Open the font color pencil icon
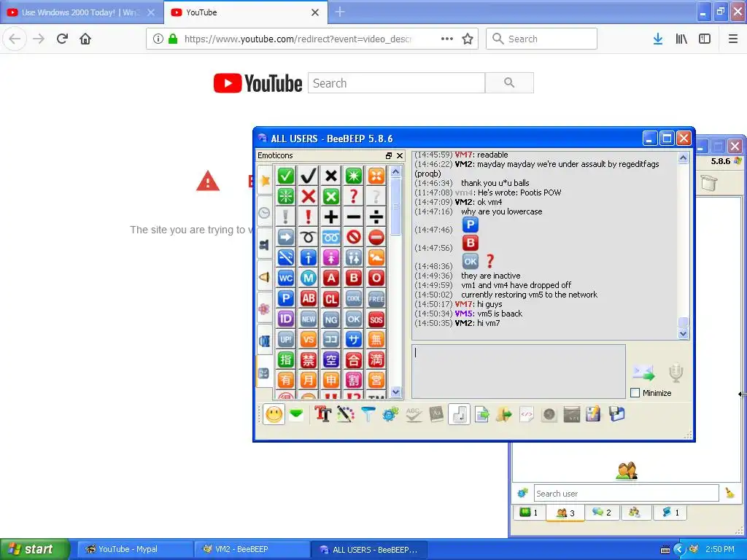Screen dimensions: 747x560 click(x=345, y=414)
